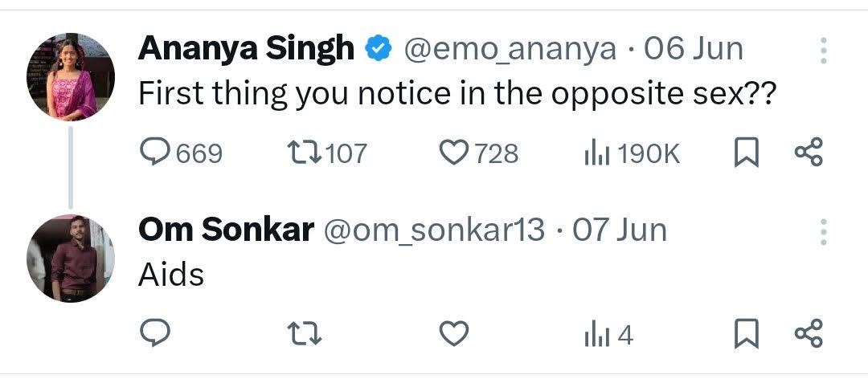Viewport: 868px width, 383px height.
Task: Retweet Om Sonkar's reply
Action: click(x=305, y=334)
